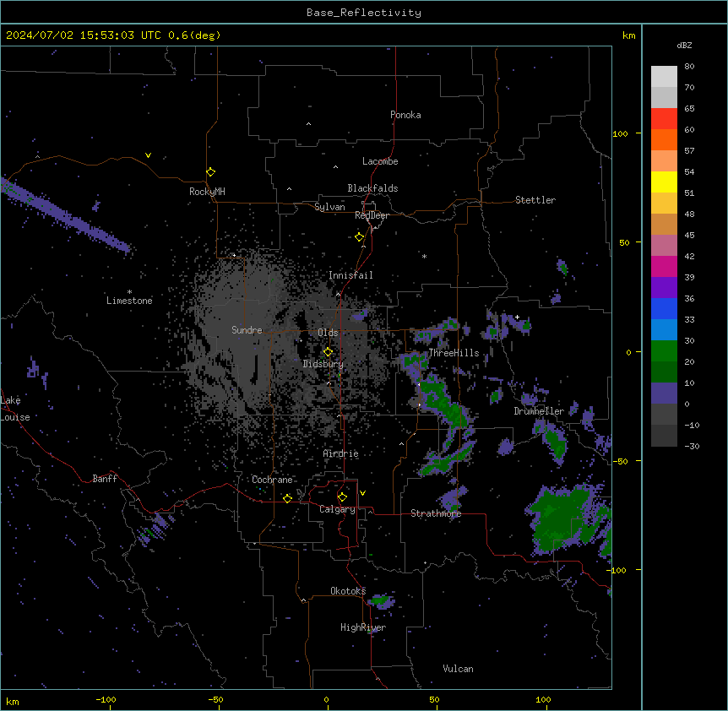Click the yellow V marker northwest of RockyMH
The height and width of the screenshot is (711, 728).
pyautogui.click(x=148, y=155)
